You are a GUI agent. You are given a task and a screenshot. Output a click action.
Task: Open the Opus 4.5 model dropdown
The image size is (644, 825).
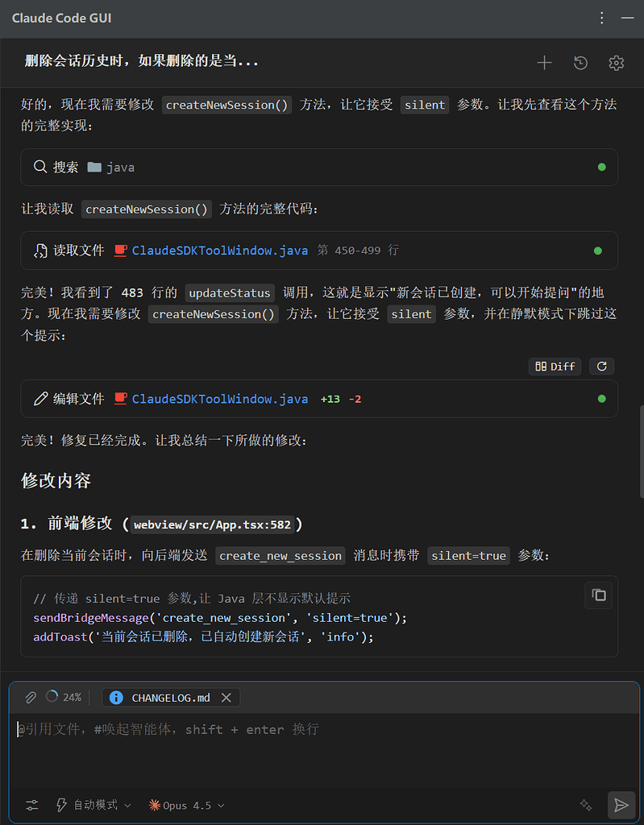187,805
